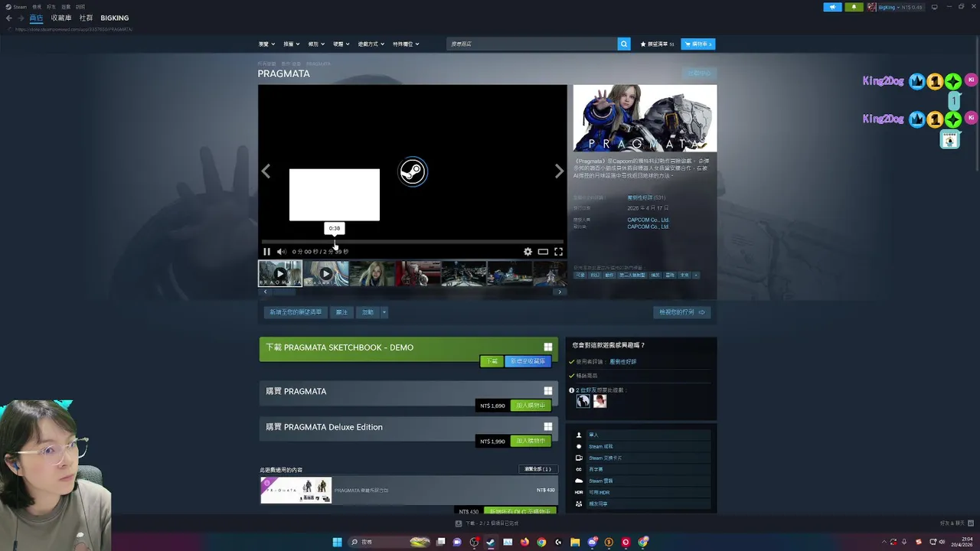The image size is (980, 551).
Task: Open the 收藏庫 library tab
Action: (61, 18)
